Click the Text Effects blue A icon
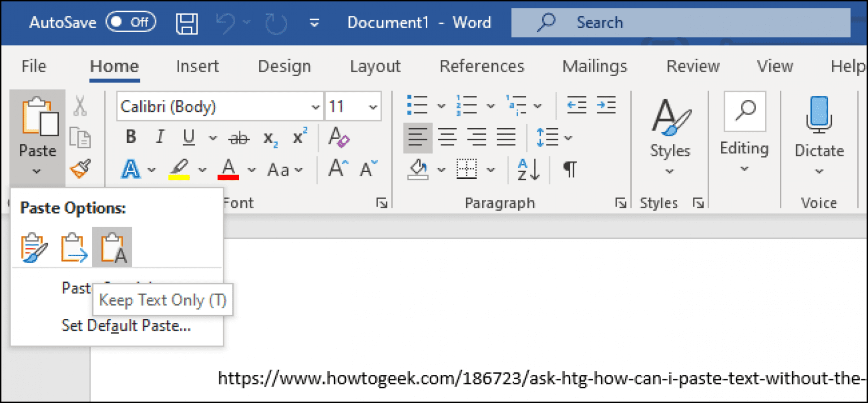 pos(131,169)
